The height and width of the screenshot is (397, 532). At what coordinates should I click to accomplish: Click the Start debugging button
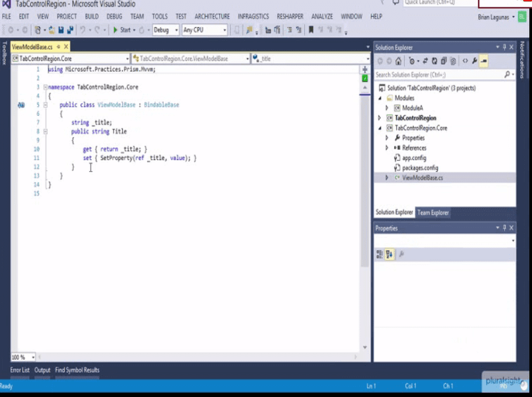coord(122,30)
